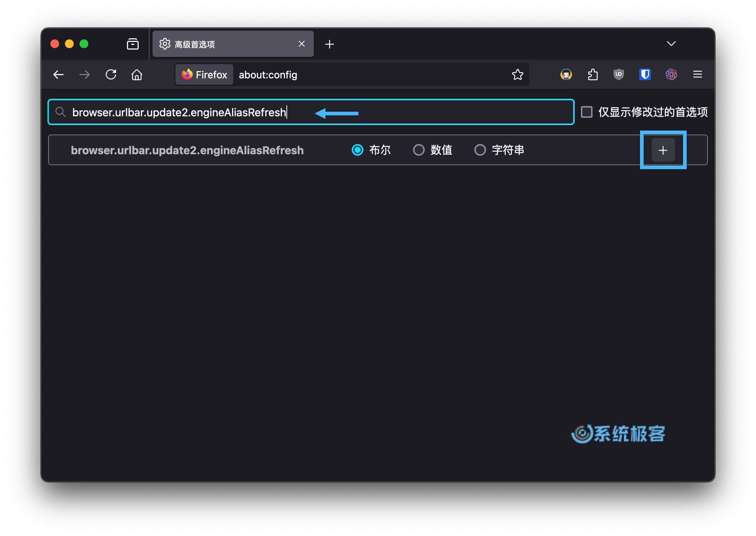The height and width of the screenshot is (536, 756).
Task: Open the Firefox hamburger application menu
Action: coord(698,75)
